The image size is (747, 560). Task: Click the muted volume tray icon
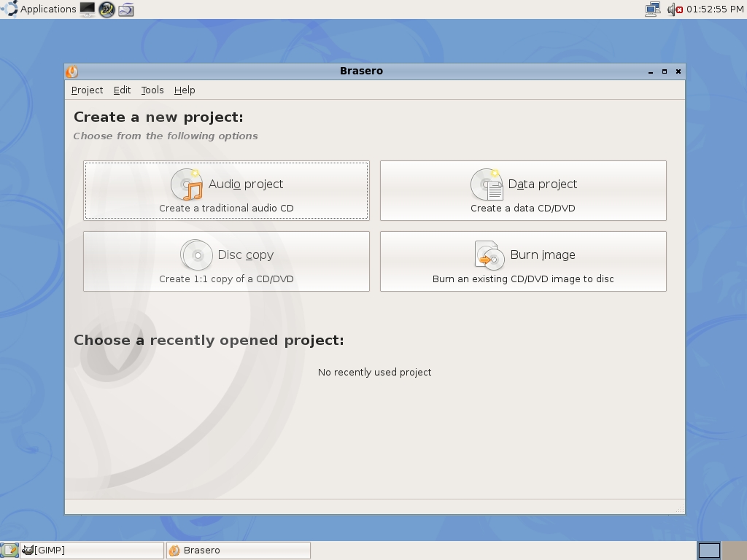click(x=675, y=9)
